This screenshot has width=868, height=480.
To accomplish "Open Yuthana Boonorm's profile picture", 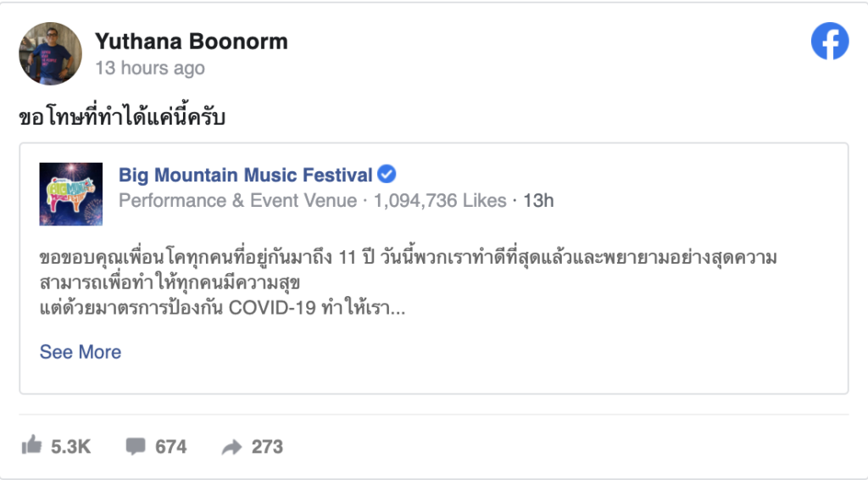I will [50, 53].
